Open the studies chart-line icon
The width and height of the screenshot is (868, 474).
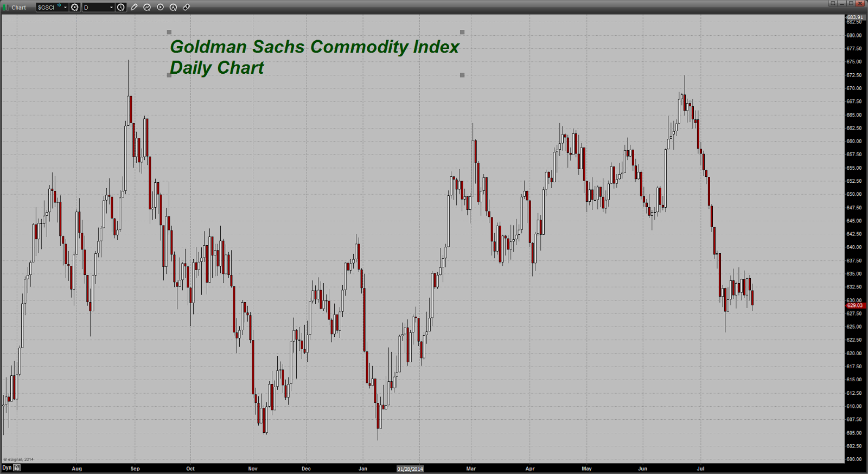pos(147,7)
